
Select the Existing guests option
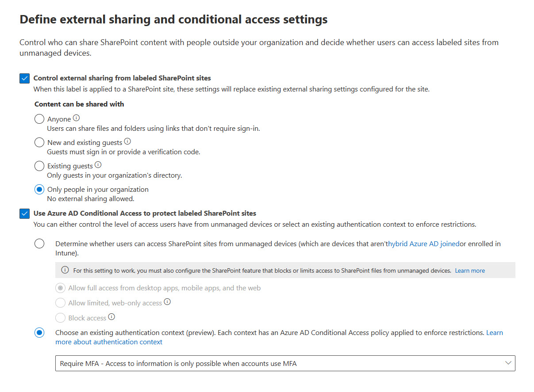(x=39, y=166)
